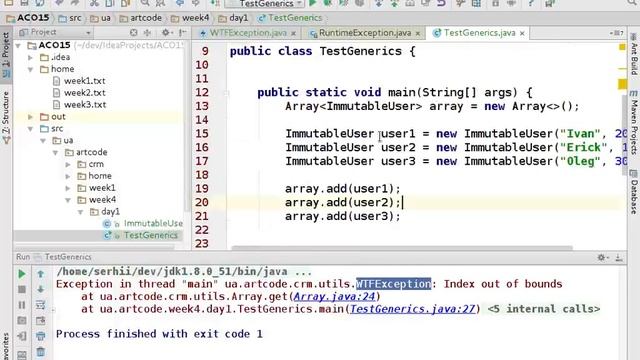The height and width of the screenshot is (360, 640).
Task: Toggle pause output in the Run console
Action: tap(22, 305)
